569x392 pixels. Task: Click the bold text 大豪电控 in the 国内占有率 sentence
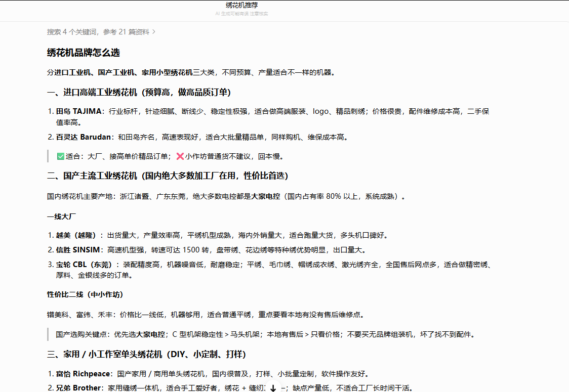(x=265, y=197)
